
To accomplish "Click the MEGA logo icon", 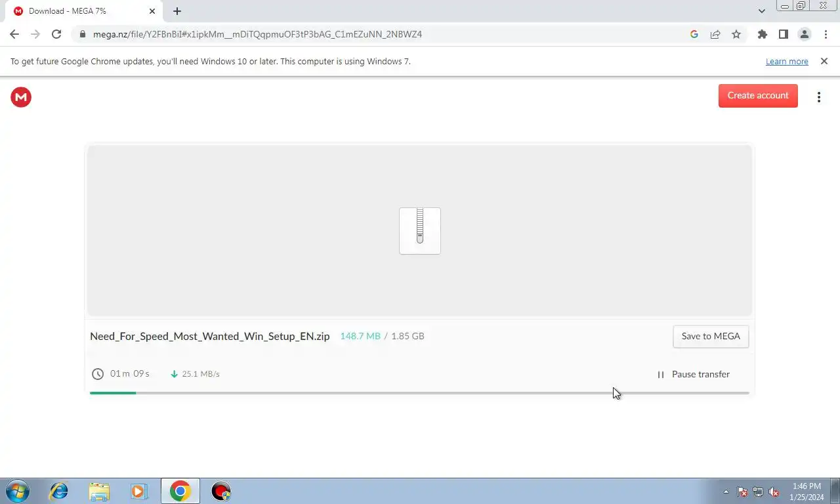I will (21, 97).
